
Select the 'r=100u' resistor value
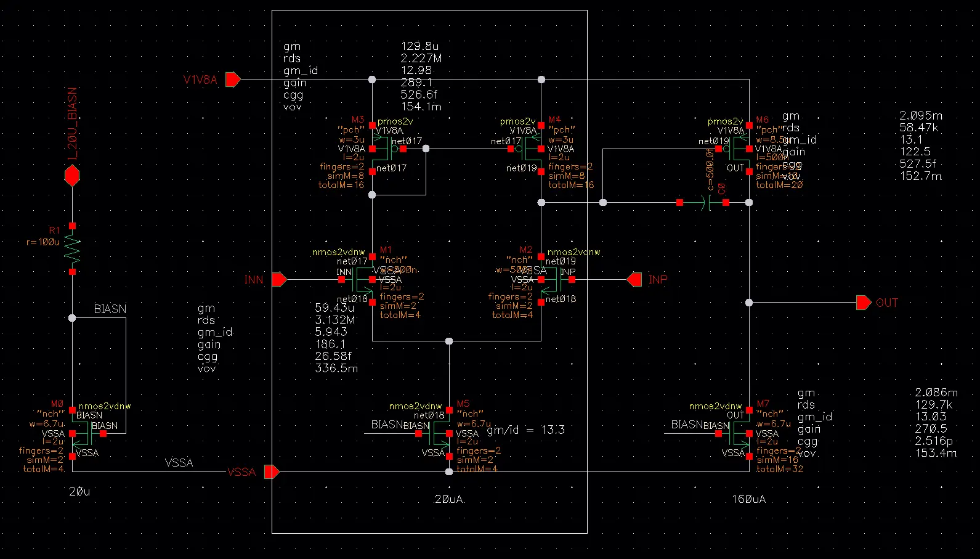click(x=43, y=242)
